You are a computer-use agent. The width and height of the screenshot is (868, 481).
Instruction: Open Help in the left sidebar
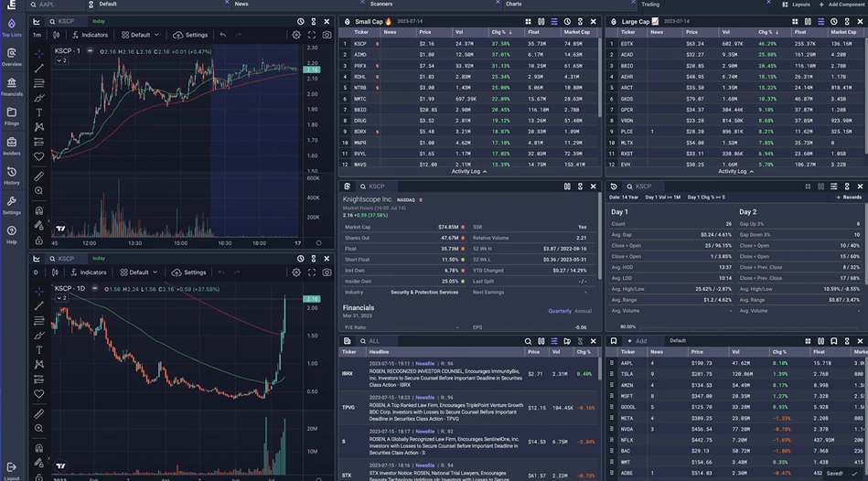click(12, 235)
